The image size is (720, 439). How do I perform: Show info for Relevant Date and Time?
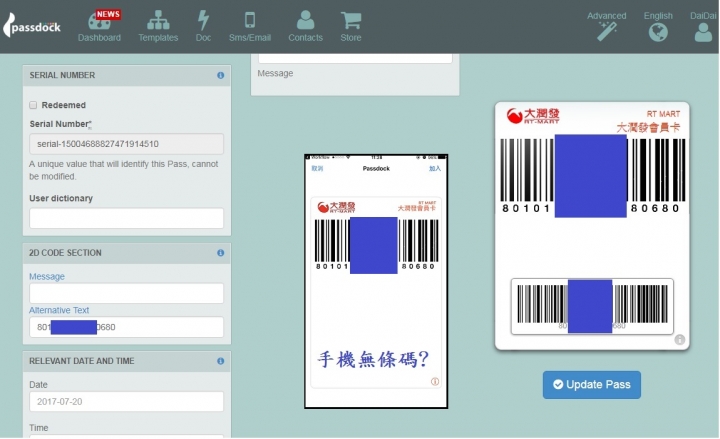tap(220, 361)
